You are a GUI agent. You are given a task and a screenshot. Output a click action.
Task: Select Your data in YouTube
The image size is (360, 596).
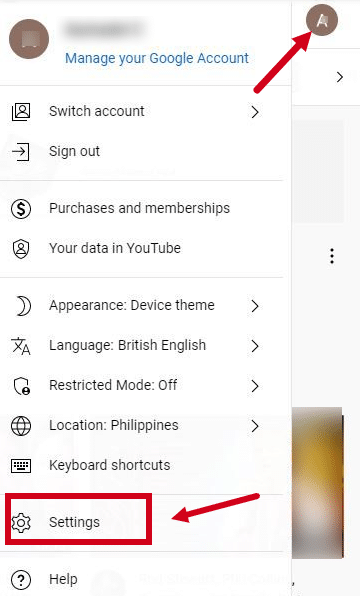point(115,248)
